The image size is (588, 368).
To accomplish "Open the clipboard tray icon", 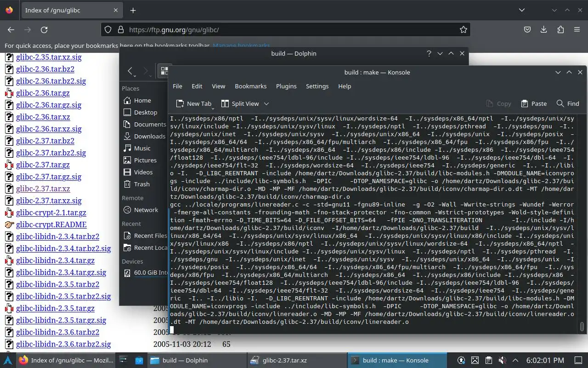I will point(489,360).
